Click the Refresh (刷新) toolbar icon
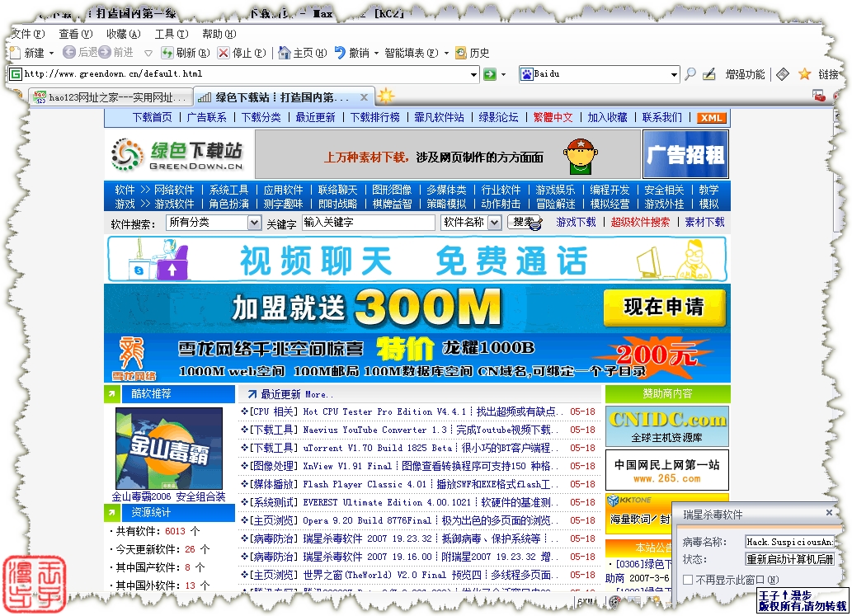852x616 pixels. (167, 53)
